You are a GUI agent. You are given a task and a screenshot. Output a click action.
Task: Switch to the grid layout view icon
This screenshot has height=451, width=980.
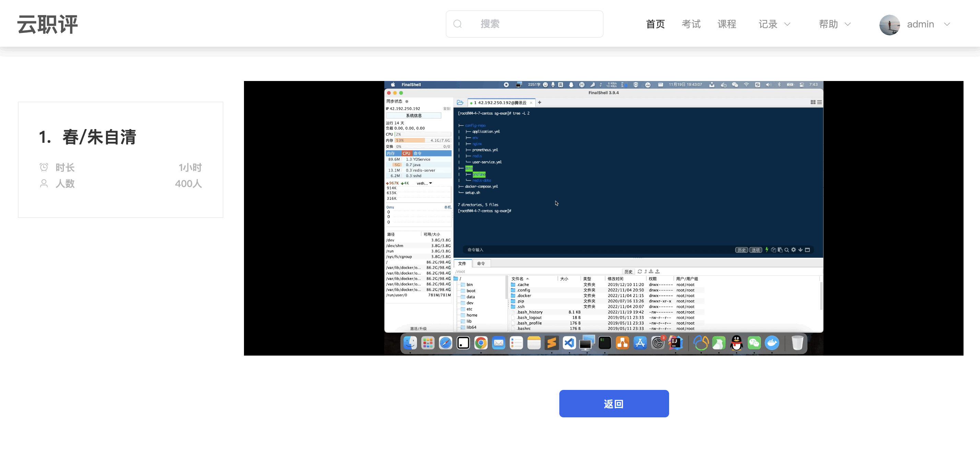click(x=813, y=102)
